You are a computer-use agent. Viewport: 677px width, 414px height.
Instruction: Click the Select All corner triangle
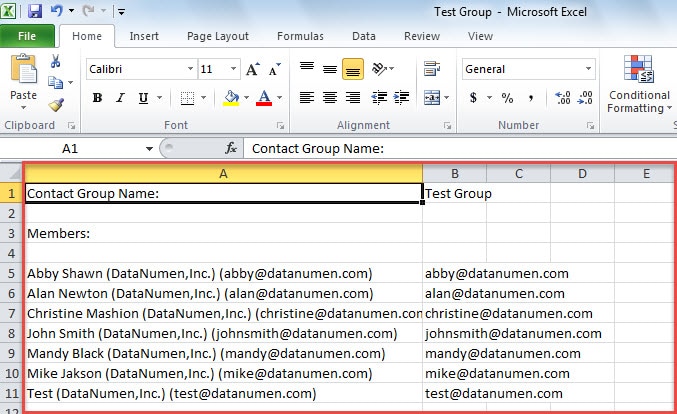[13, 174]
